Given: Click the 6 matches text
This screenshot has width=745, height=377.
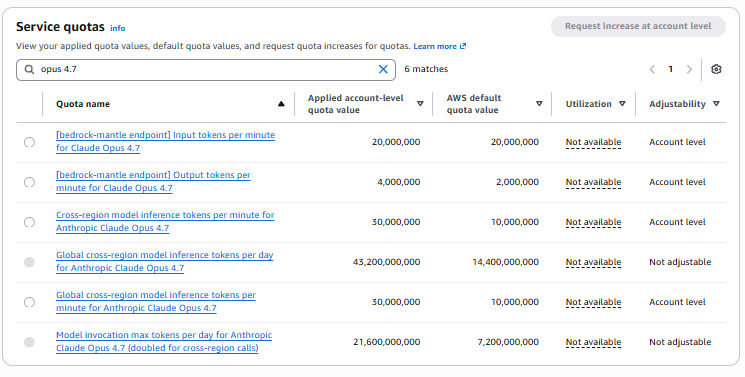Looking at the screenshot, I should tap(426, 69).
